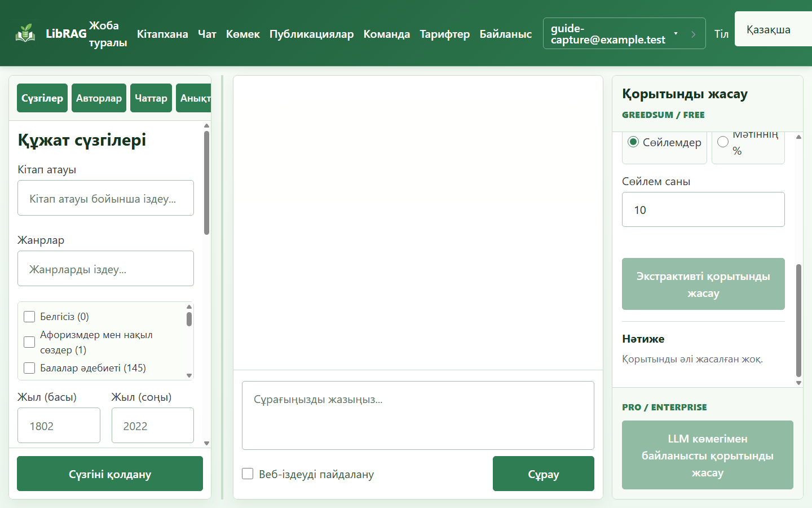Image resolution: width=812 pixels, height=508 pixels.
Task: Click the summary panel scroll-up arrow
Action: tap(798, 137)
